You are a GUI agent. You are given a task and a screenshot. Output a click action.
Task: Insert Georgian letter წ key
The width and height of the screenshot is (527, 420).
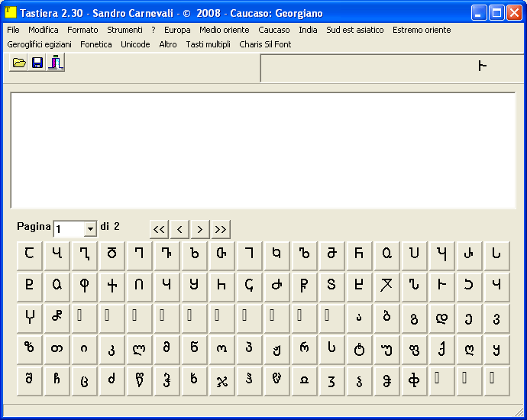click(x=140, y=381)
